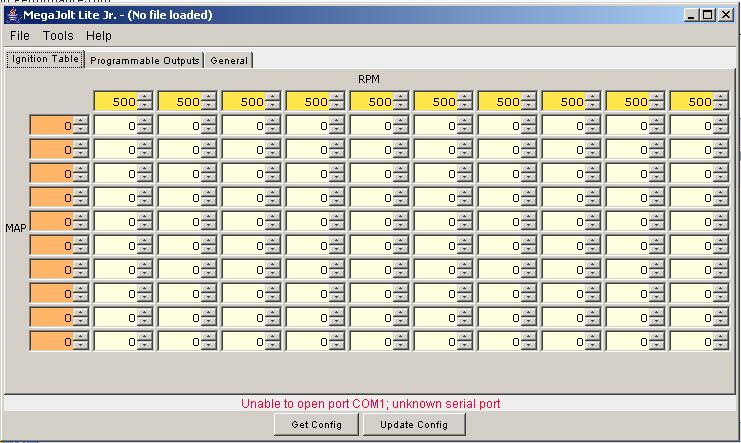Click the first orange MAP bin field
Viewport: 741px width, 443px height.
pos(52,126)
